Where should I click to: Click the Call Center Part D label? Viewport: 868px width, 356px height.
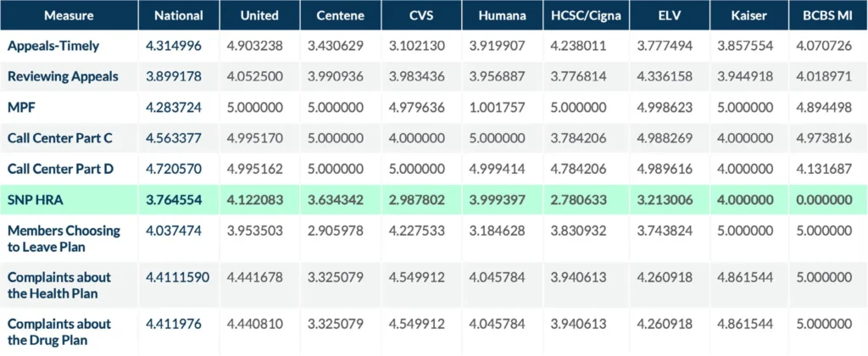(x=60, y=169)
